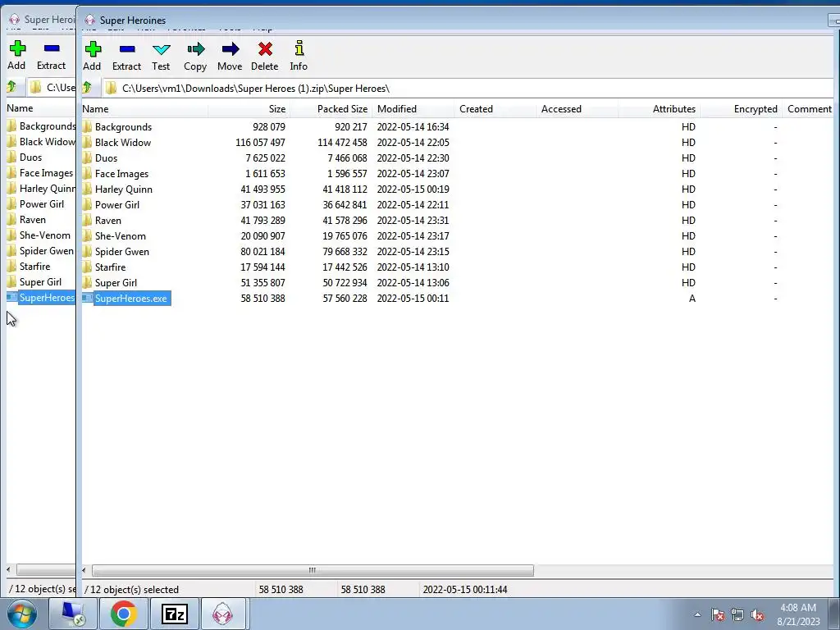Go up one folder level in the front window

(x=88, y=87)
